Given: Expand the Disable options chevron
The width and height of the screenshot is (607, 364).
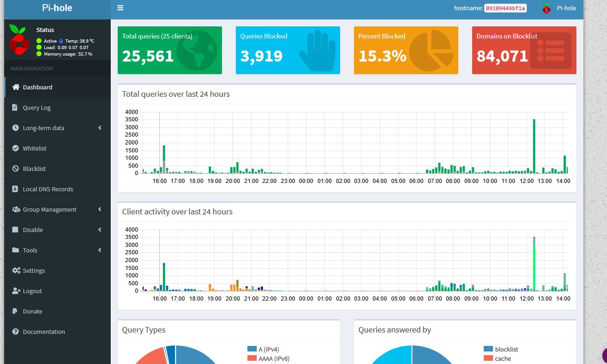Looking at the screenshot, I should [100, 230].
